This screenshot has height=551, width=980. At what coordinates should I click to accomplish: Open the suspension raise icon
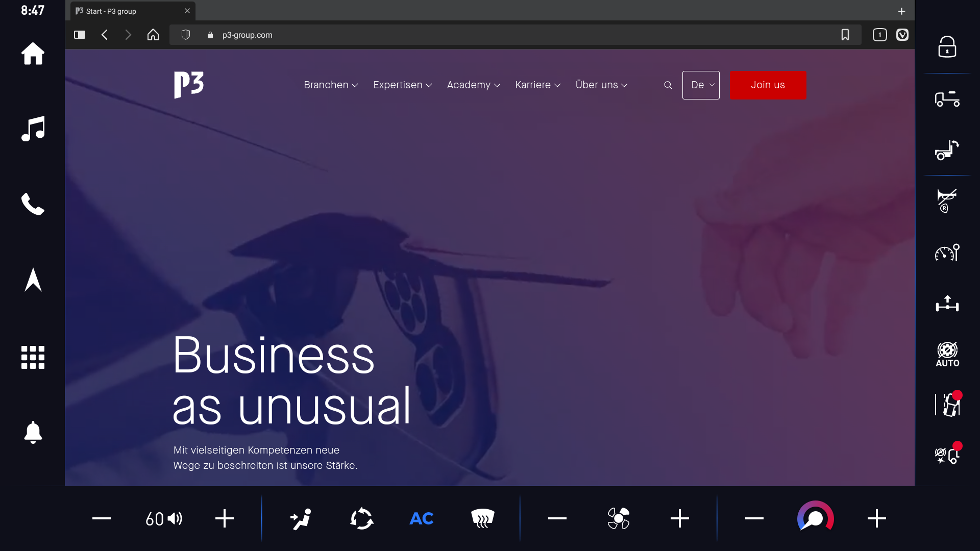click(x=947, y=304)
